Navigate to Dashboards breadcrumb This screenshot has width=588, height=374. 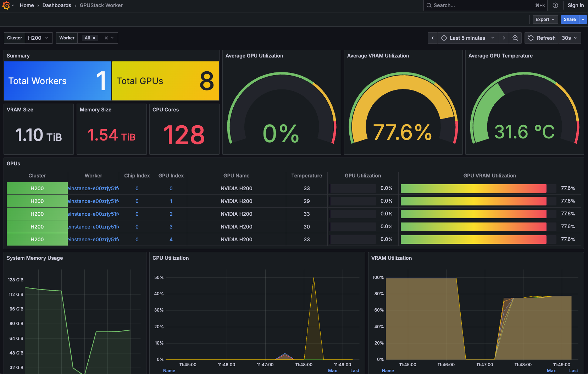[57, 5]
